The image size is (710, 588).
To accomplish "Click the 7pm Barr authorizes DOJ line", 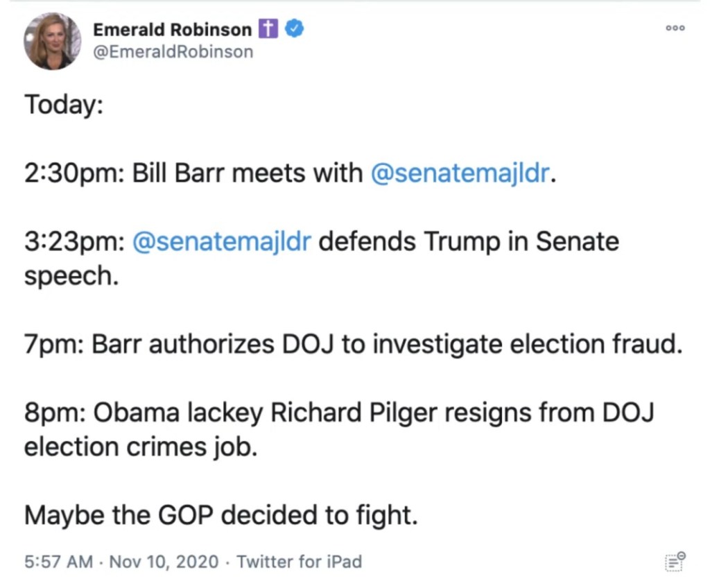I will [x=354, y=345].
